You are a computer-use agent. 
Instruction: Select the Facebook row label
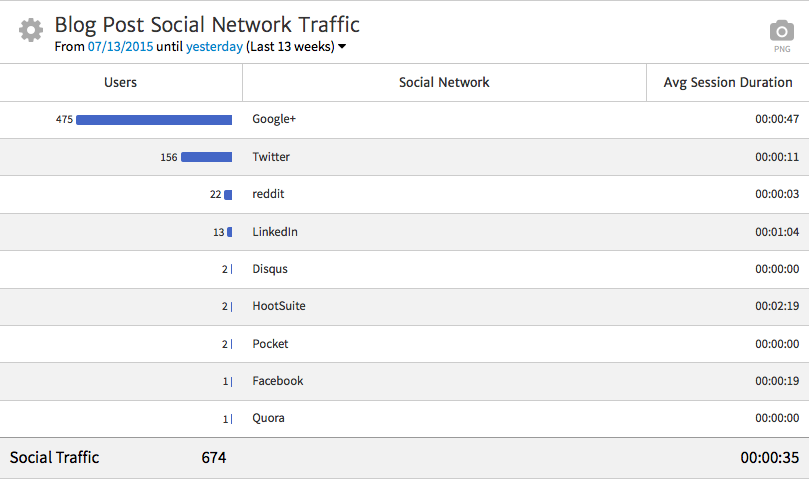click(x=278, y=381)
